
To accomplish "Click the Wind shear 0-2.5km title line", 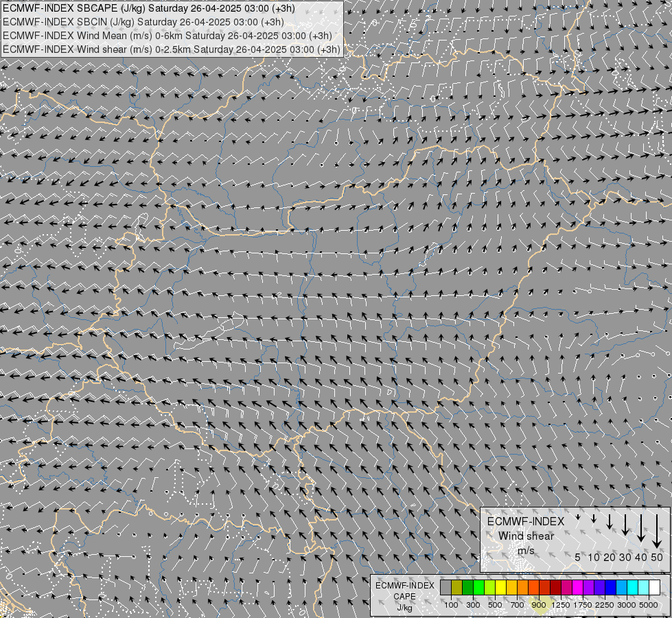I will point(172,49).
